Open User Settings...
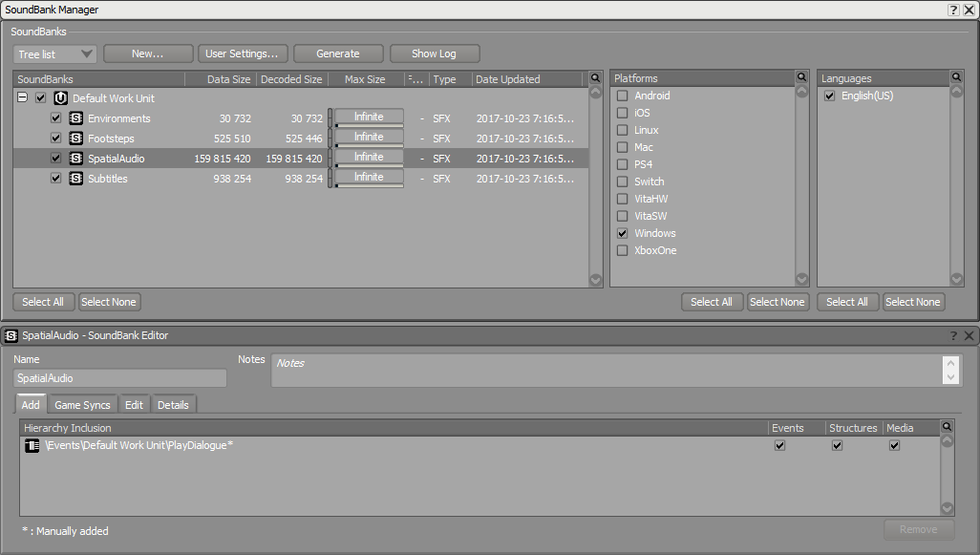Viewport: 980px width, 555px height. coord(243,53)
